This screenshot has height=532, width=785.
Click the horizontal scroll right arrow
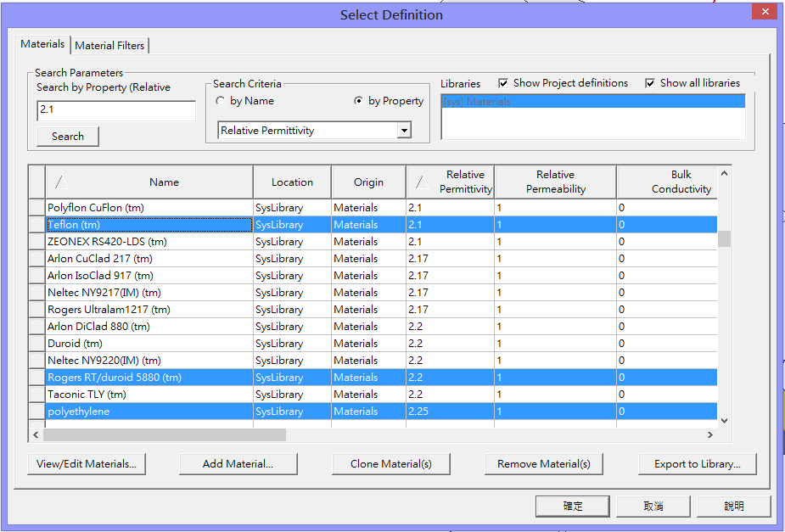pyautogui.click(x=710, y=435)
